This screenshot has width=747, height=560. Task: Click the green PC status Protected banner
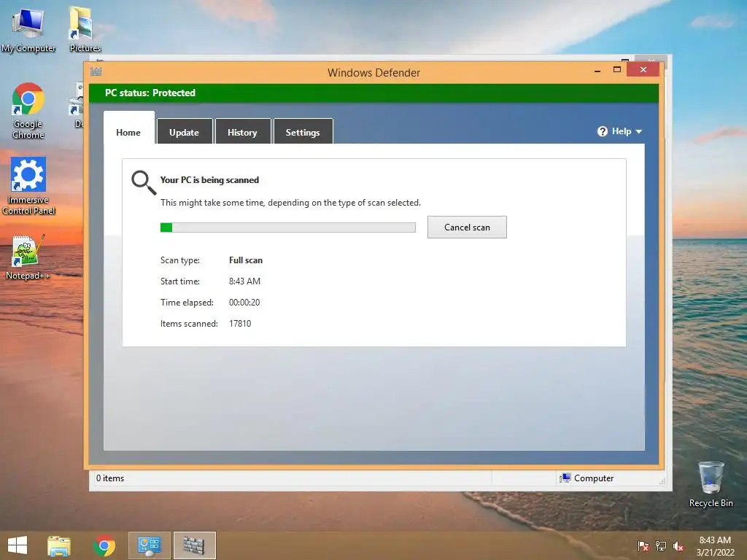(x=373, y=93)
